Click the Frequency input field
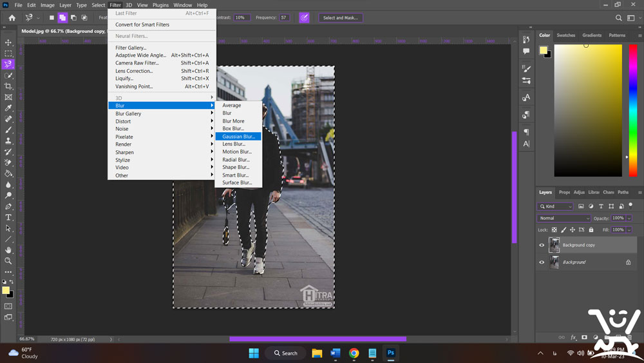 click(284, 17)
